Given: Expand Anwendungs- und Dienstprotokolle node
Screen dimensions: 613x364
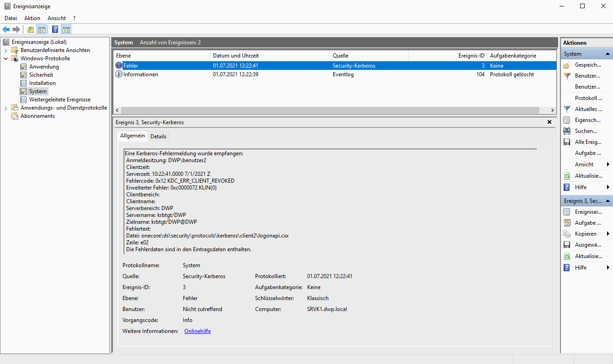Looking at the screenshot, I should click(x=6, y=108).
